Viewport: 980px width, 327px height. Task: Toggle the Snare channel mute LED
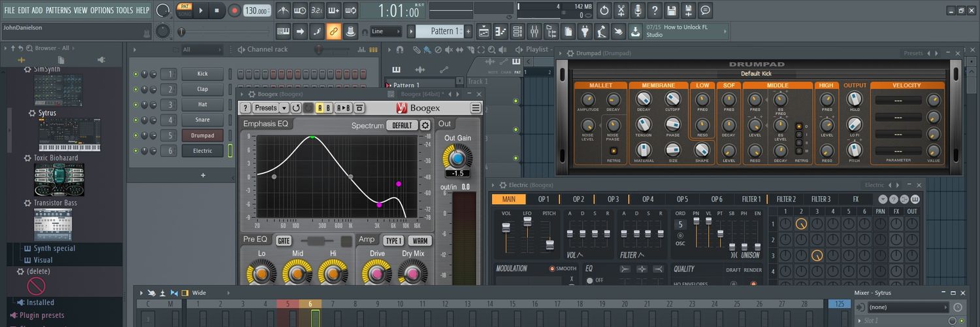click(x=135, y=120)
